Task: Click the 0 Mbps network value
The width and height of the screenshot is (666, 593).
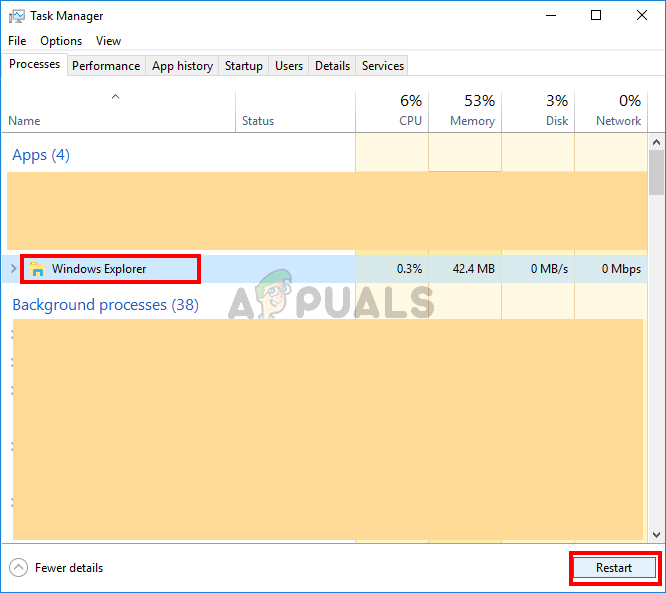Action: (621, 269)
